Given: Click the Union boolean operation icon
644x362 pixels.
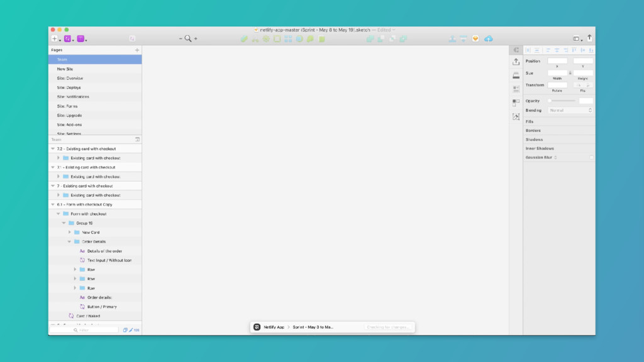Looking at the screenshot, I should (x=370, y=38).
